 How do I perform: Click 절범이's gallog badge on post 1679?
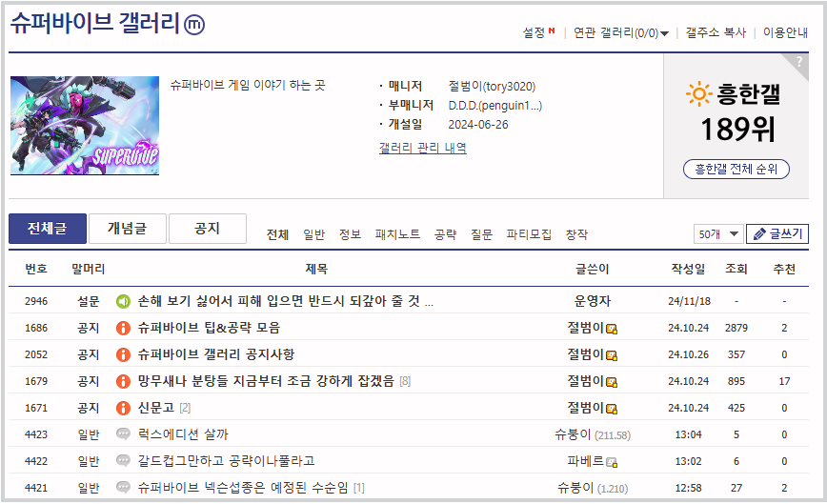[612, 383]
